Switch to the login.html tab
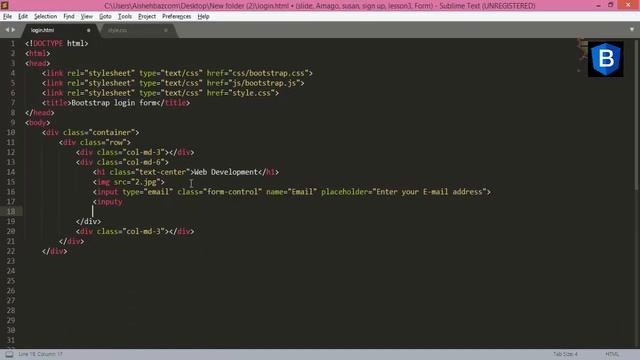640x360 pixels. [42, 30]
